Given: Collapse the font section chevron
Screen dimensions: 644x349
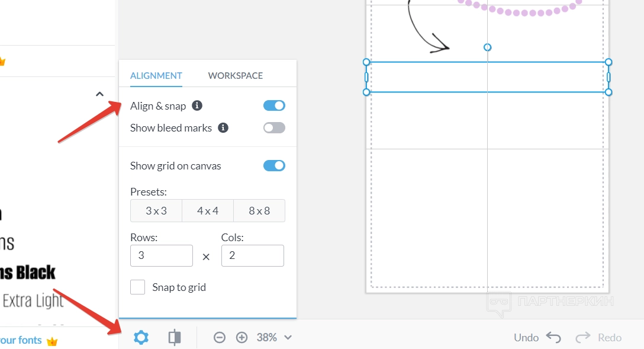Looking at the screenshot, I should point(99,94).
